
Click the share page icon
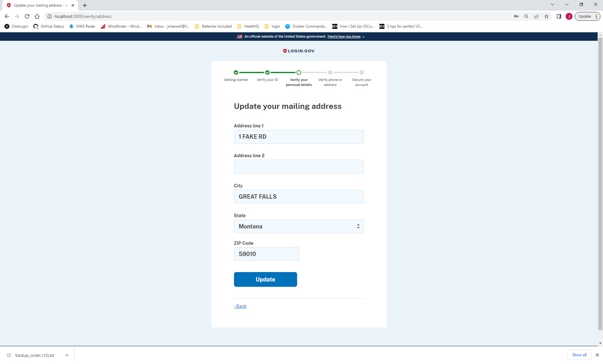(536, 16)
